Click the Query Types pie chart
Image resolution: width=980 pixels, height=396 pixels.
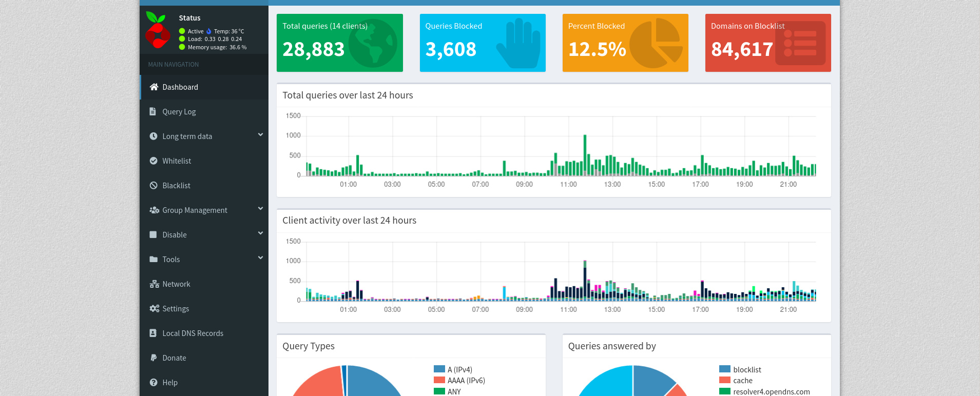348,381
